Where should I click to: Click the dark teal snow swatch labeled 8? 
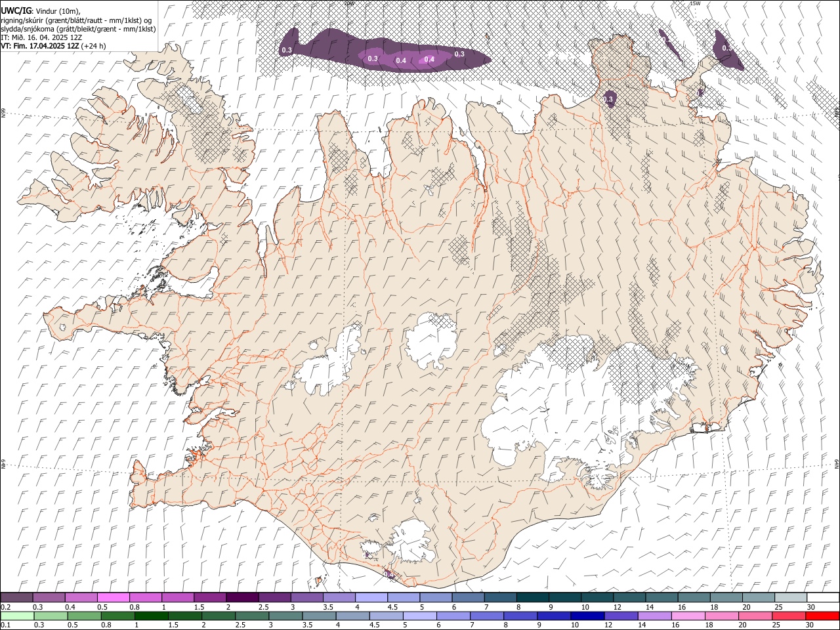[x=532, y=598]
